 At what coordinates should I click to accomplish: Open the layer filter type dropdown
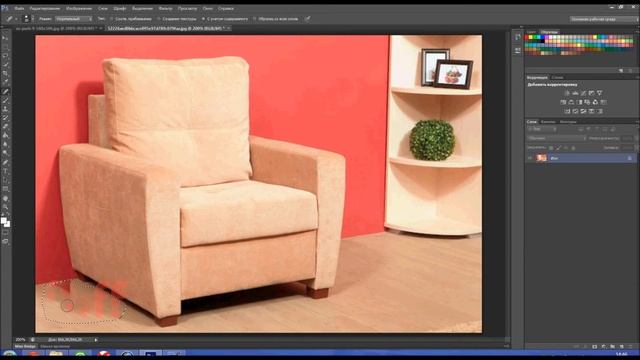pos(542,129)
